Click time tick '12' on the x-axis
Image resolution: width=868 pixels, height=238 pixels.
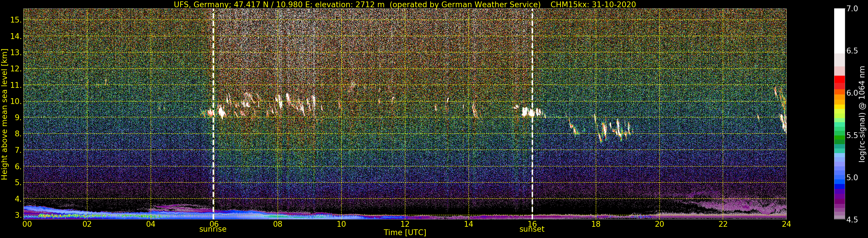[x=405, y=224]
